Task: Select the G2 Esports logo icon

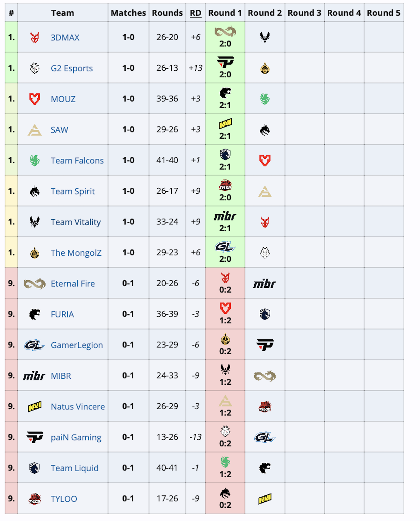Action: coord(34,68)
